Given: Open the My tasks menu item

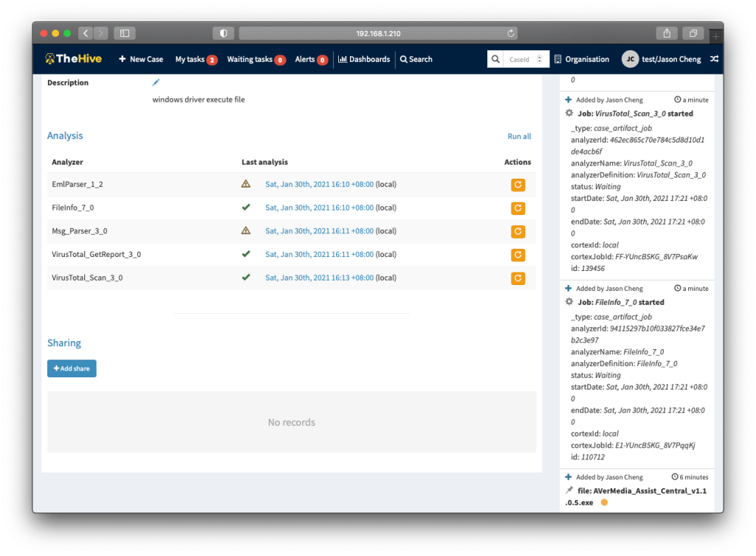Looking at the screenshot, I should pyautogui.click(x=196, y=59).
